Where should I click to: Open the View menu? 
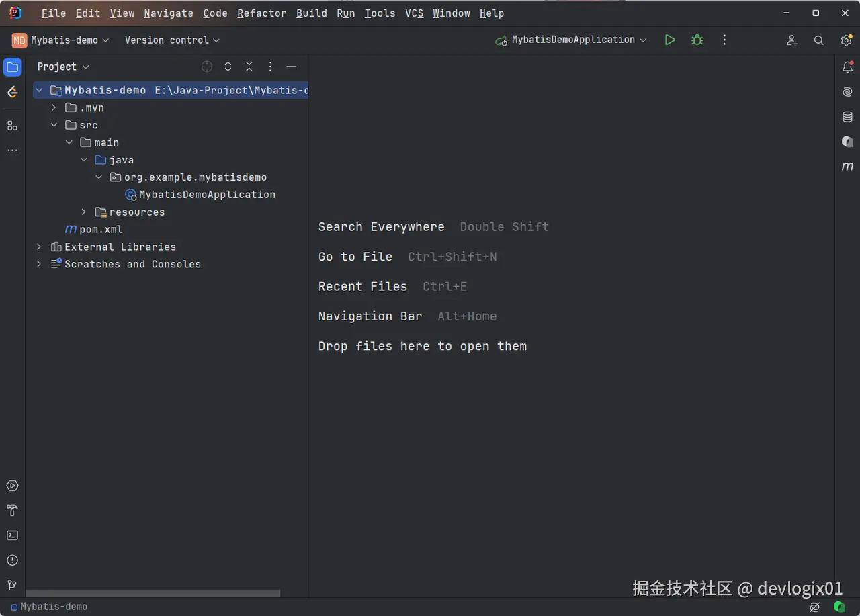pos(122,13)
